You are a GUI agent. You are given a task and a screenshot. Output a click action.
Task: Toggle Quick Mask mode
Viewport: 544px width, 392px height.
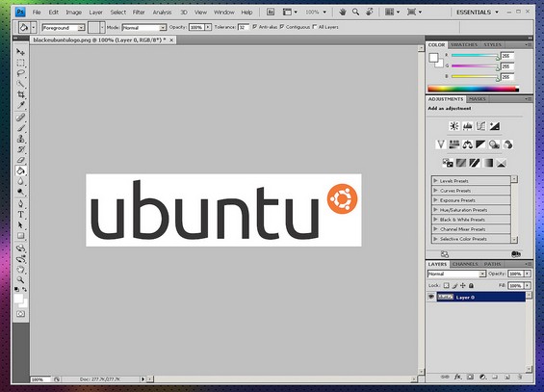tap(20, 314)
